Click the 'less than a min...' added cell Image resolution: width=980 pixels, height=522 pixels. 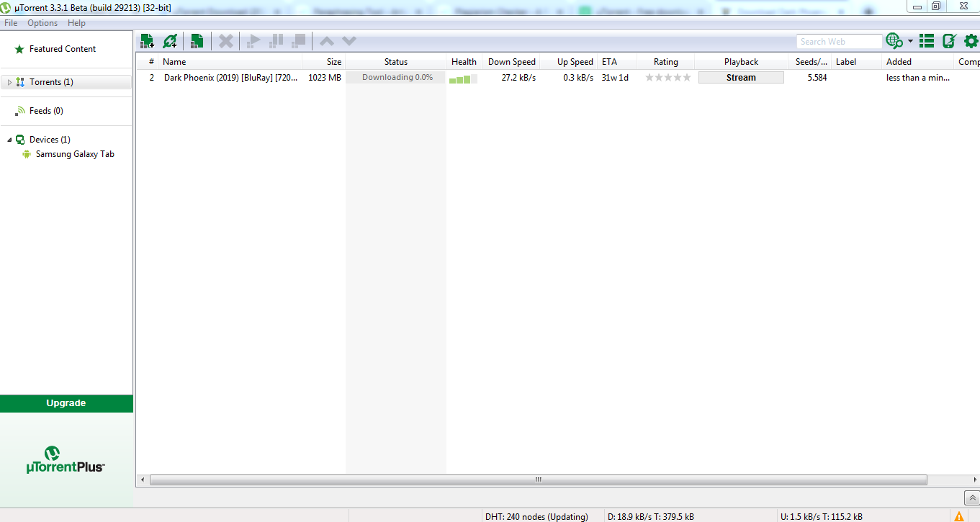[918, 78]
